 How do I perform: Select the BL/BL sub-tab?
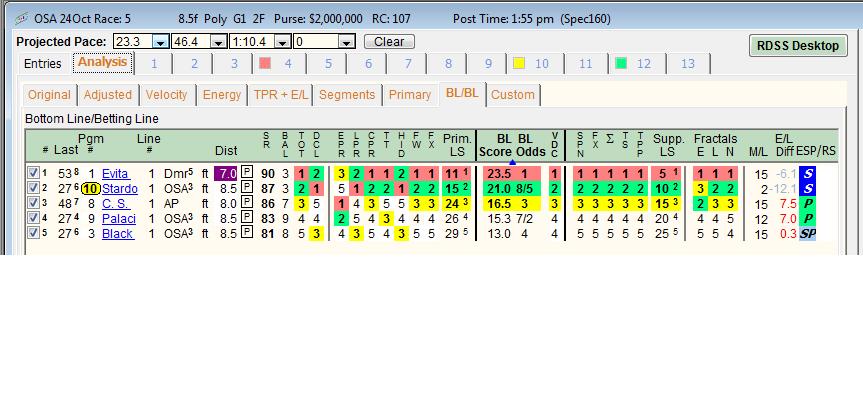click(x=462, y=93)
